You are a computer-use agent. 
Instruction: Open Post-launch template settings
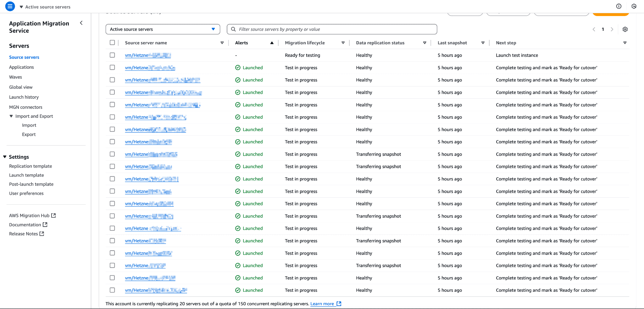click(31, 184)
